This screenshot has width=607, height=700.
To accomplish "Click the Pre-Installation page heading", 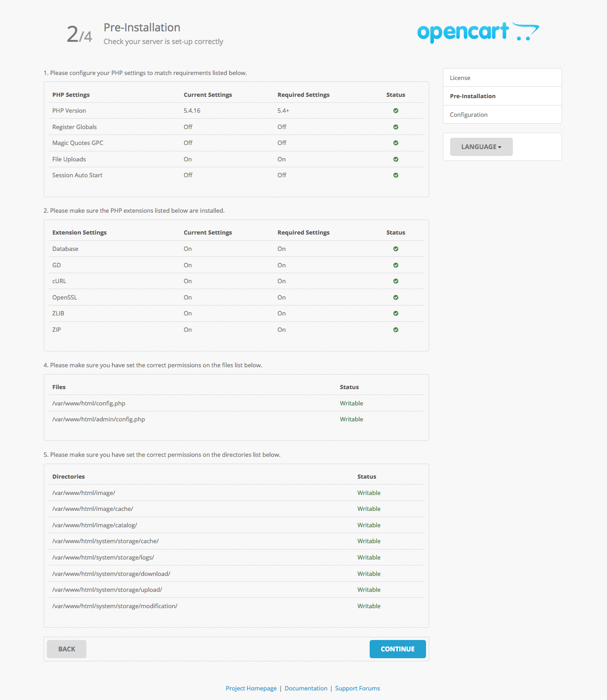I will coord(142,28).
